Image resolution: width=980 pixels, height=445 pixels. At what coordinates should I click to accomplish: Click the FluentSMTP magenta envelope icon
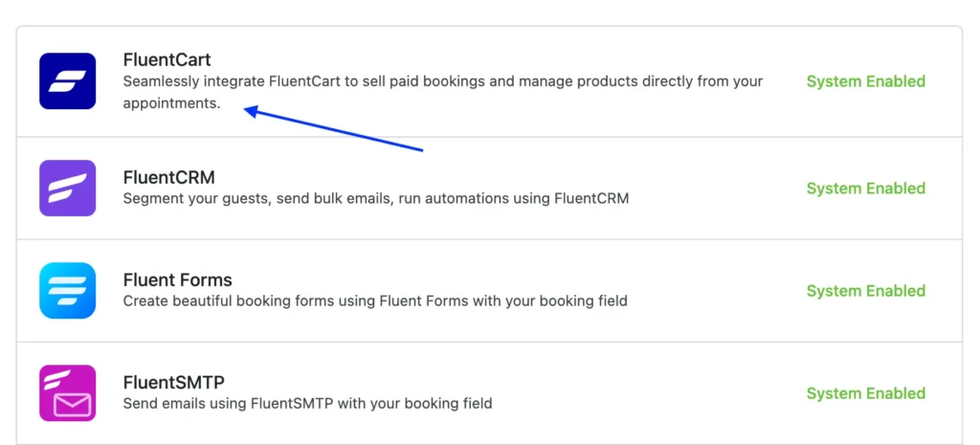(x=67, y=392)
